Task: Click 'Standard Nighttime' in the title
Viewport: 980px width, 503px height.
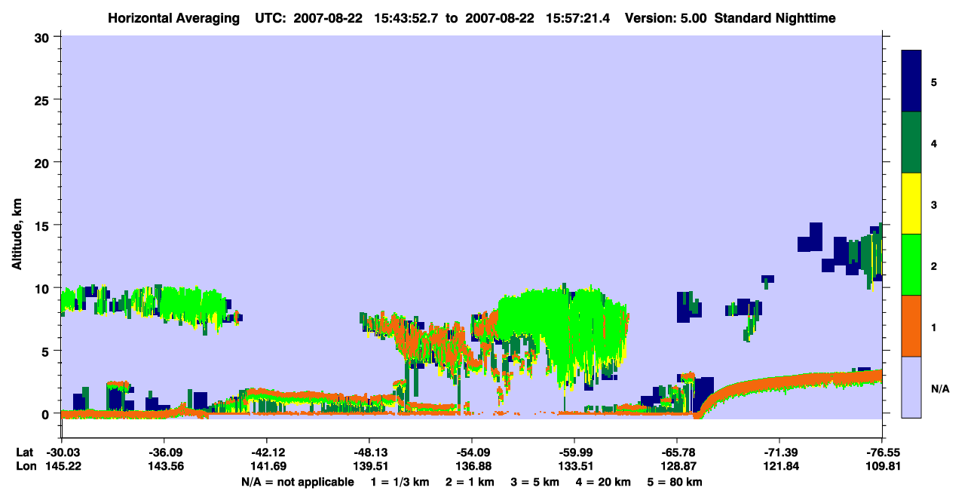Action: [x=775, y=18]
